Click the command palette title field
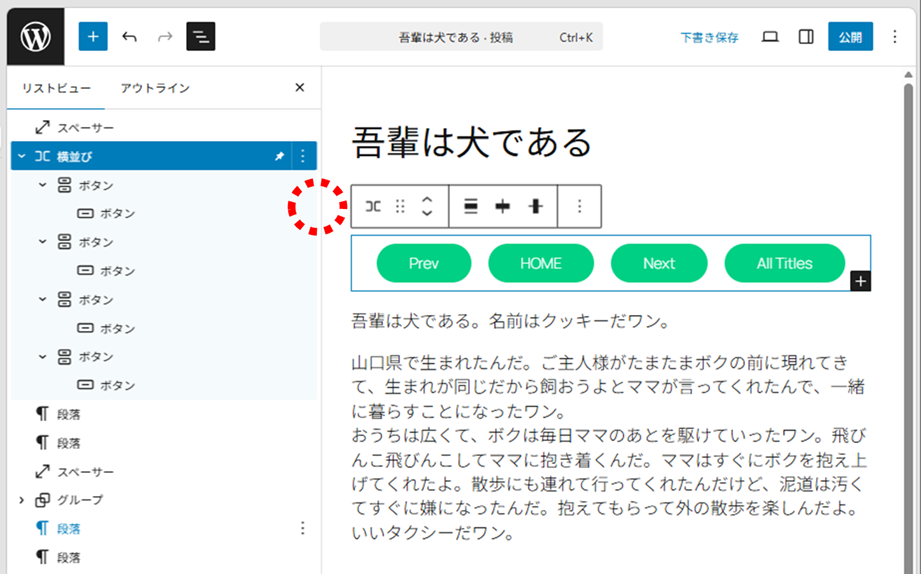 point(461,37)
